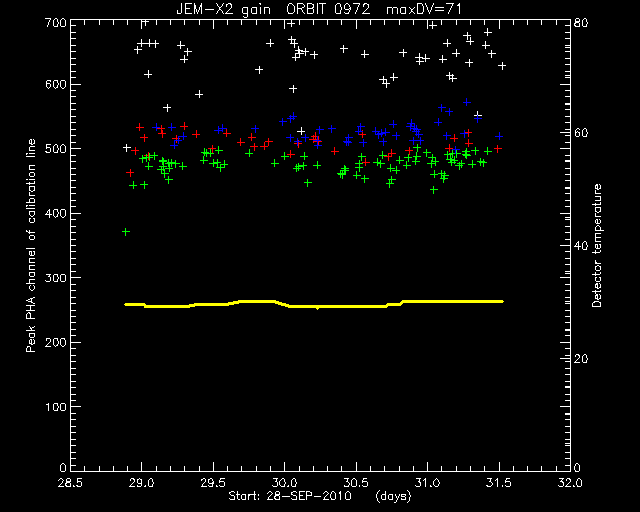Click the plot title JEM-X2 gain ORBIT 0972

pyautogui.click(x=273, y=9)
